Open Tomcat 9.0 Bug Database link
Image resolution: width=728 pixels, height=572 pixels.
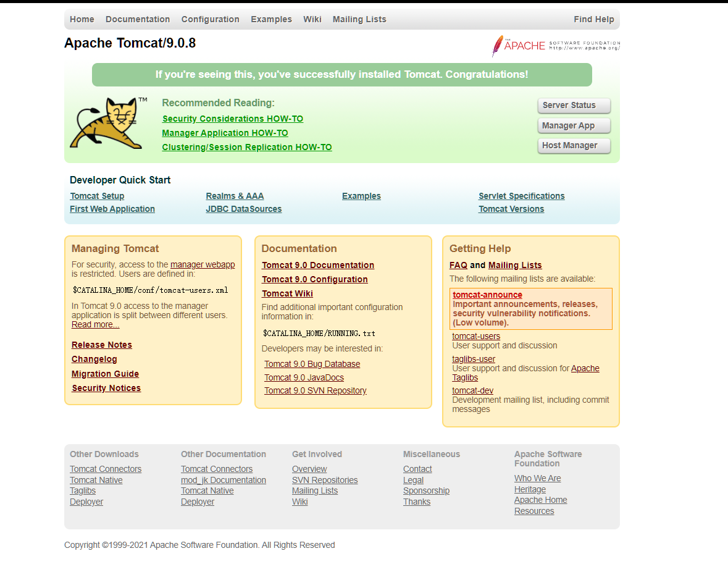312,364
